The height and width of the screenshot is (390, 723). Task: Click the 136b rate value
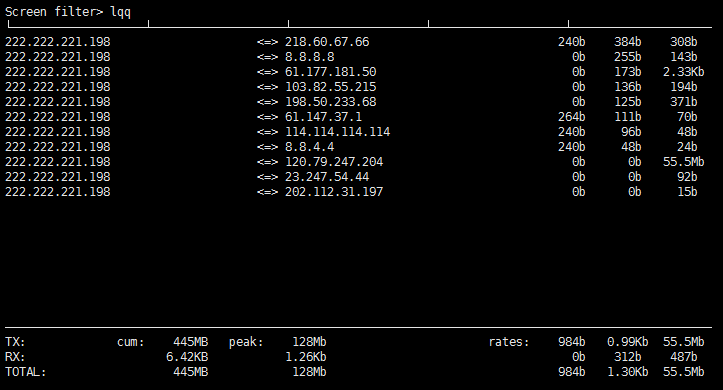point(628,87)
